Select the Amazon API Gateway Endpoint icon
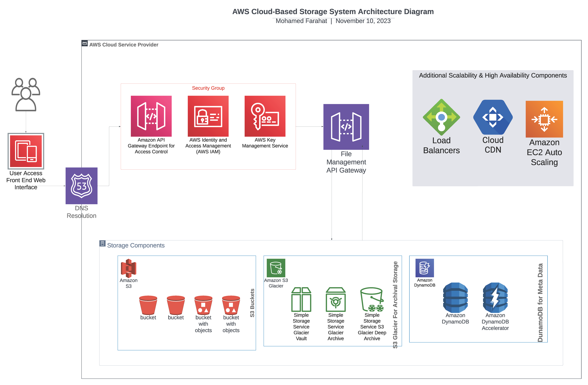This screenshot has height=385, width=588. [151, 116]
